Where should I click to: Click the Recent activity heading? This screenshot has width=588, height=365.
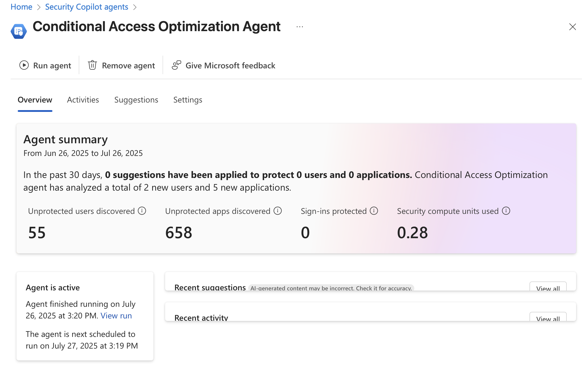click(201, 317)
